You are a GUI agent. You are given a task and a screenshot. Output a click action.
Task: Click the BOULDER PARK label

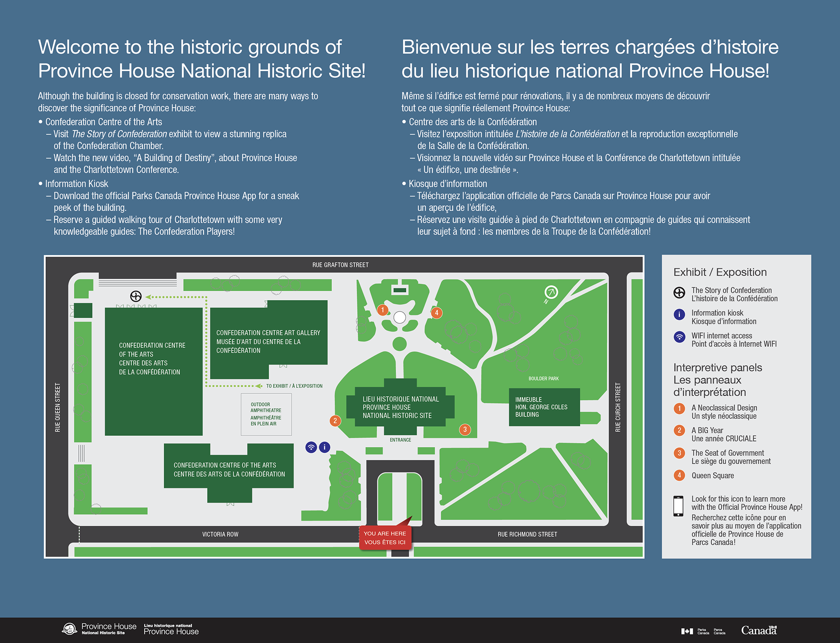pos(543,379)
